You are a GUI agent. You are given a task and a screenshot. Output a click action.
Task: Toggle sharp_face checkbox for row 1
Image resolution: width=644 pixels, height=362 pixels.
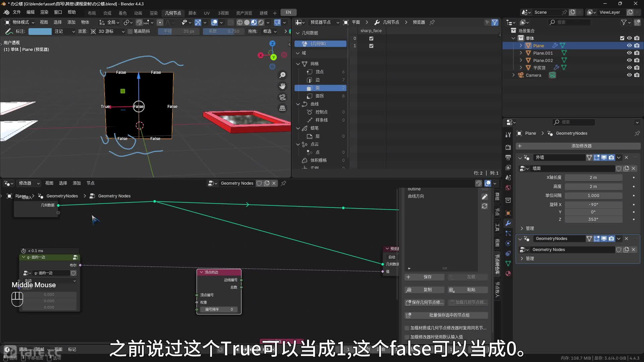[x=371, y=46]
